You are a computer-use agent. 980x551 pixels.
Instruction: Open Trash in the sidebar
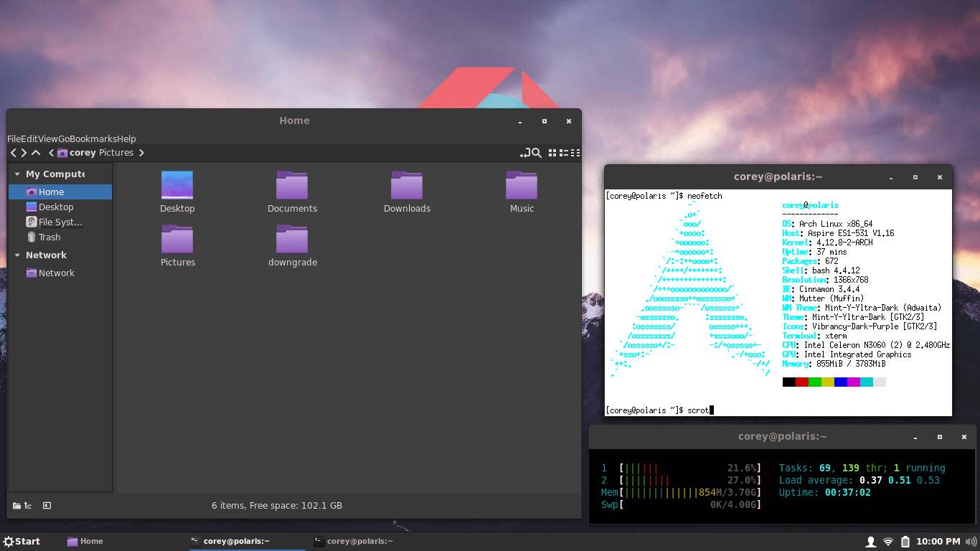tap(60, 237)
